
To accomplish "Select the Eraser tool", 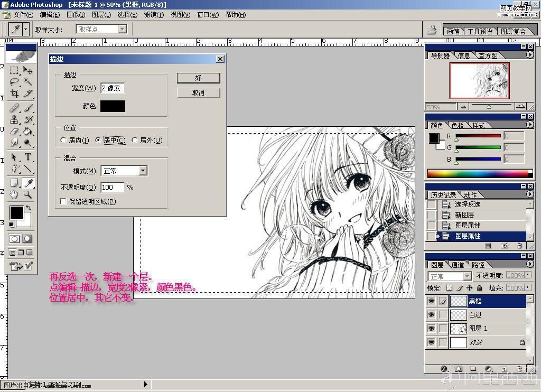I will pyautogui.click(x=14, y=131).
